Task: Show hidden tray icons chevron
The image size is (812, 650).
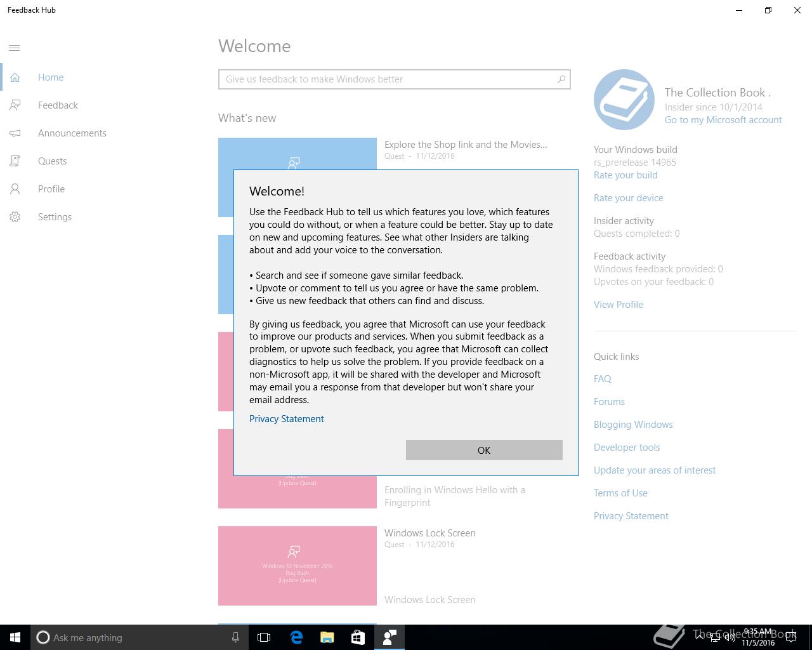Action: pyautogui.click(x=699, y=637)
